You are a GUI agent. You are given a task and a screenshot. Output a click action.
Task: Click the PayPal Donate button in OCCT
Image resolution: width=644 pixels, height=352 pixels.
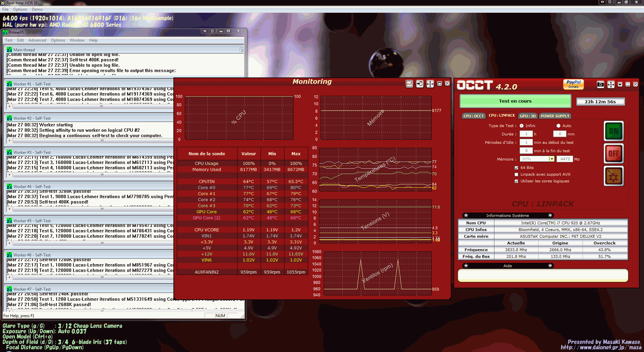(573, 84)
